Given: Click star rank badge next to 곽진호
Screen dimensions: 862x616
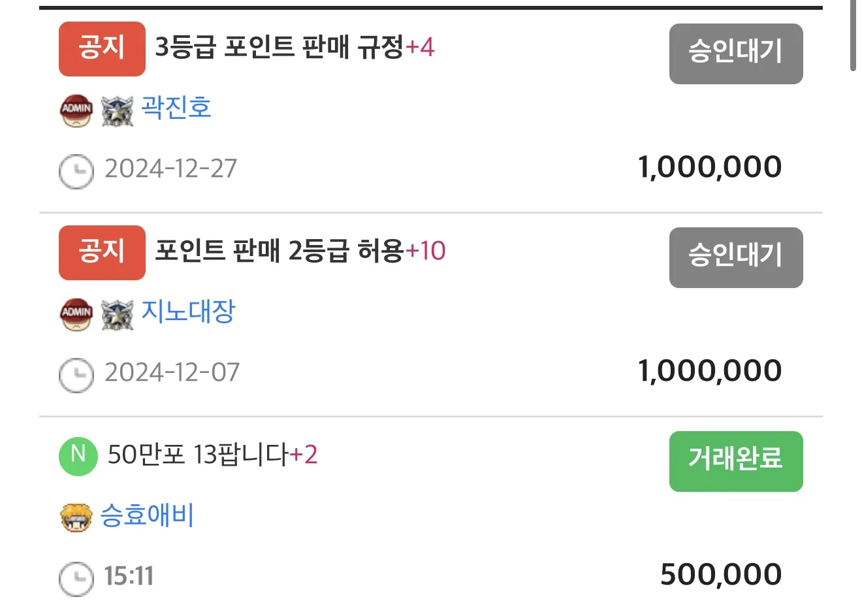Looking at the screenshot, I should [118, 110].
